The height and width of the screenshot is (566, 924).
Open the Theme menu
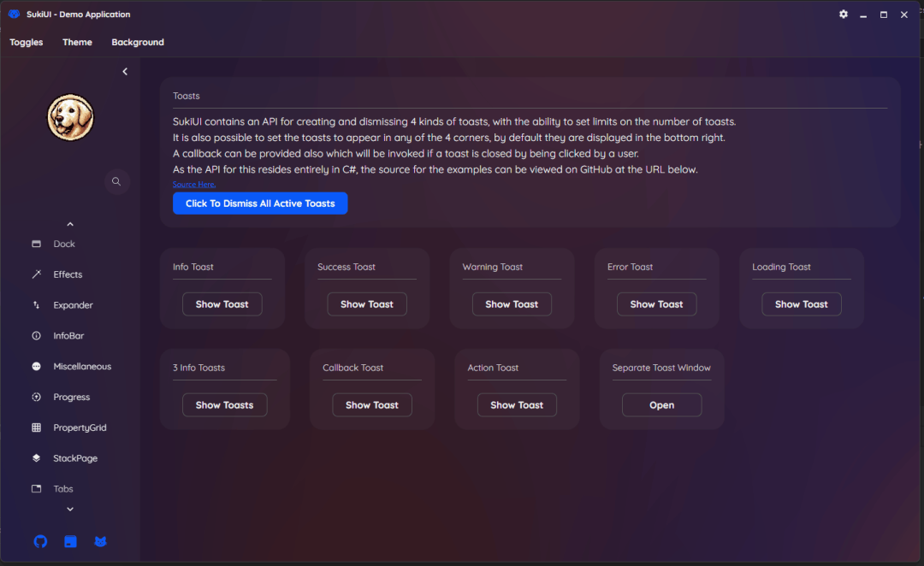click(x=77, y=43)
